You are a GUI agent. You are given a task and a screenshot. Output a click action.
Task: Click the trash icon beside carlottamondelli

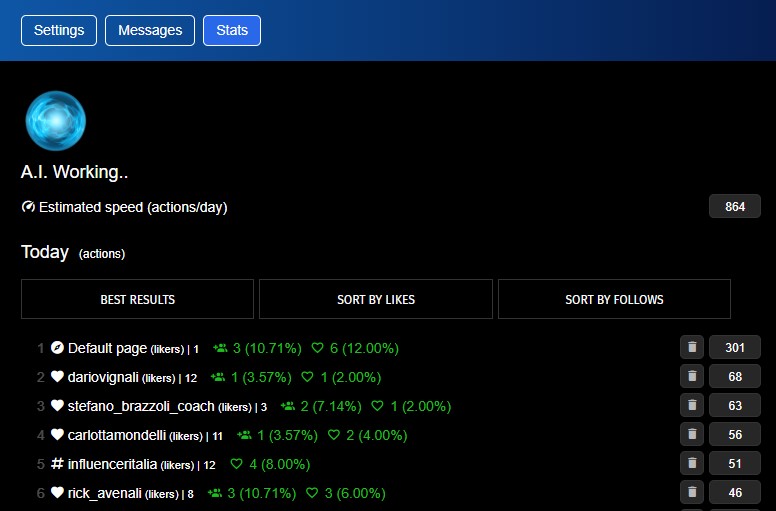click(x=692, y=434)
